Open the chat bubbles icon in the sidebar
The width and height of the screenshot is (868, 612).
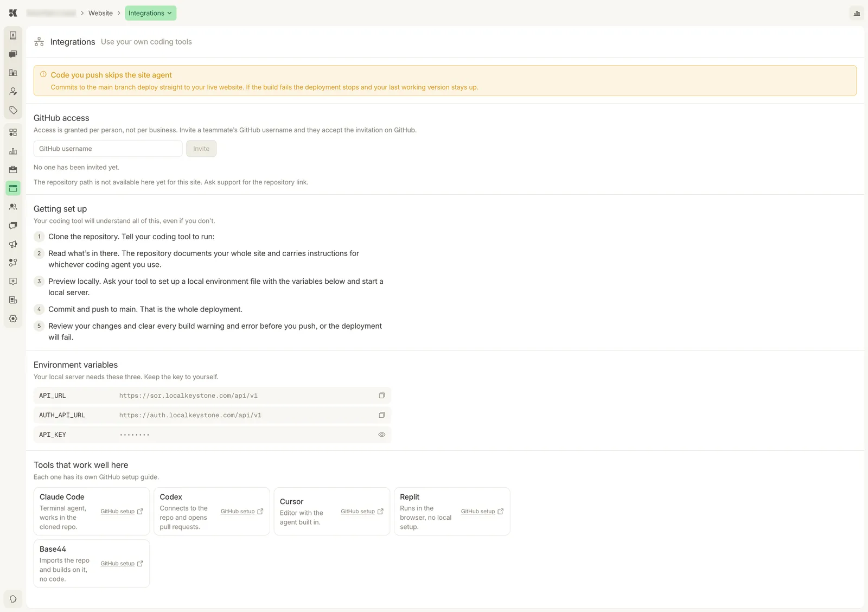tap(13, 54)
